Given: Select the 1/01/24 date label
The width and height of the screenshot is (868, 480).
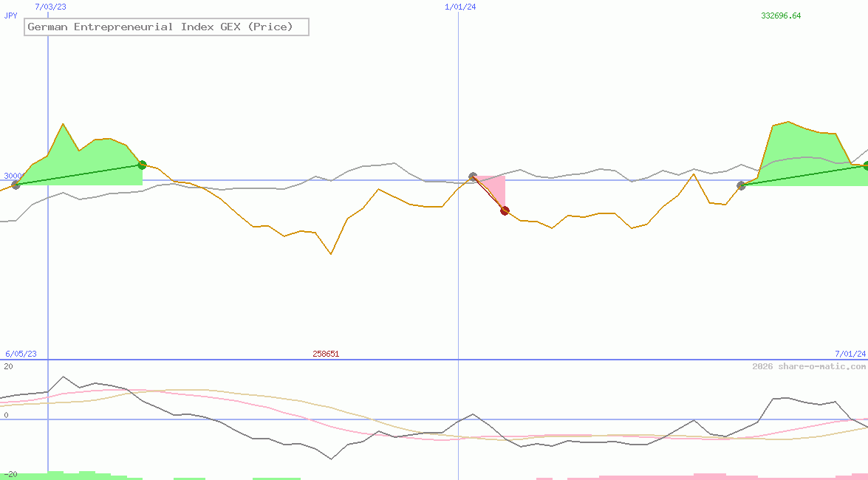Looking at the screenshot, I should click(x=460, y=7).
